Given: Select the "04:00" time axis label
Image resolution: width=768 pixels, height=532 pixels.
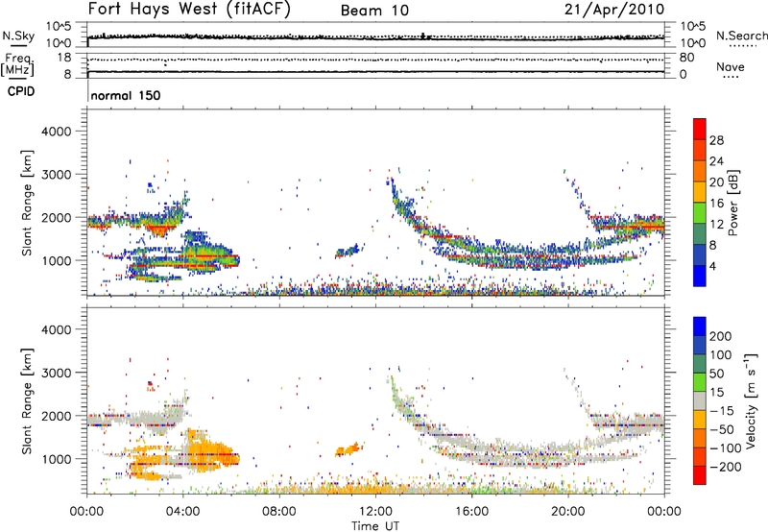Looking at the screenshot, I should (183, 512).
